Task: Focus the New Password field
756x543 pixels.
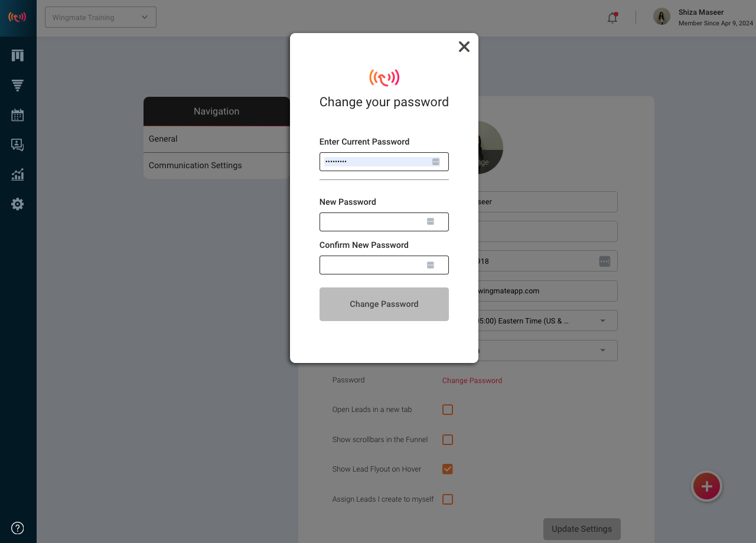Action: point(384,222)
